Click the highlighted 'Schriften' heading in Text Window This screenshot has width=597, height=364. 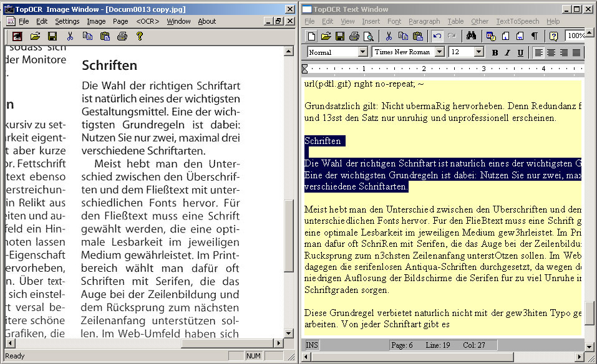323,141
